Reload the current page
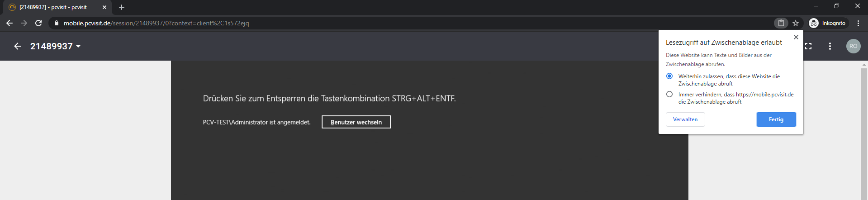The width and height of the screenshot is (868, 200). click(38, 23)
